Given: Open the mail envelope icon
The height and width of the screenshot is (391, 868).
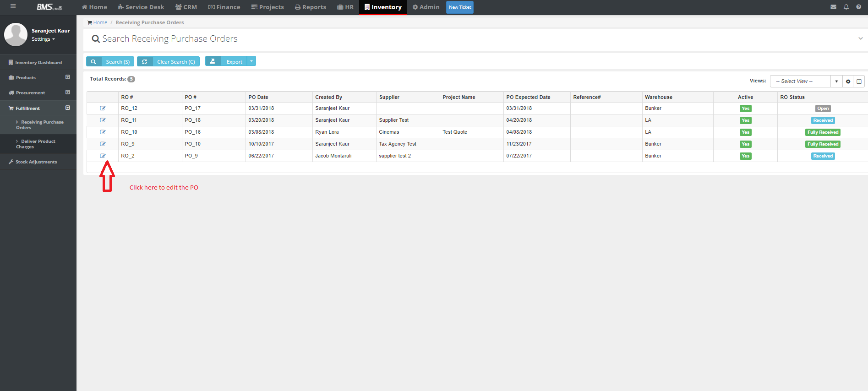Looking at the screenshot, I should pos(833,7).
